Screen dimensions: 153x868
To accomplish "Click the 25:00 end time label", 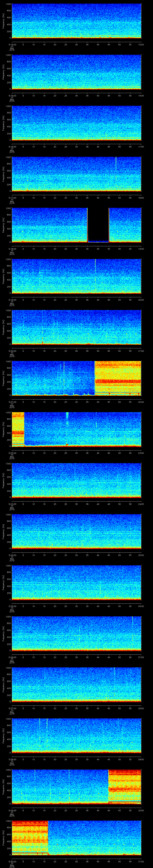I will click(x=141, y=555).
